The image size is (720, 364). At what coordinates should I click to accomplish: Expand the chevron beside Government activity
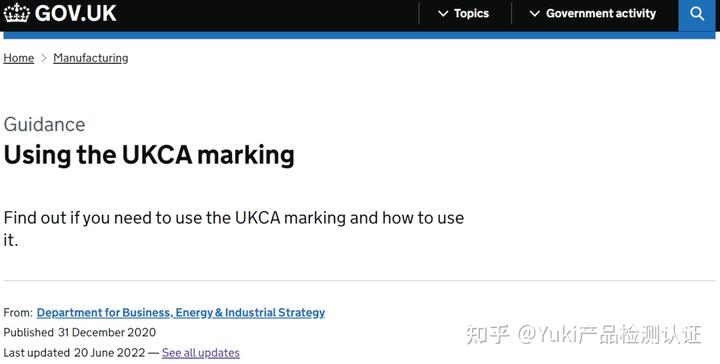(534, 14)
